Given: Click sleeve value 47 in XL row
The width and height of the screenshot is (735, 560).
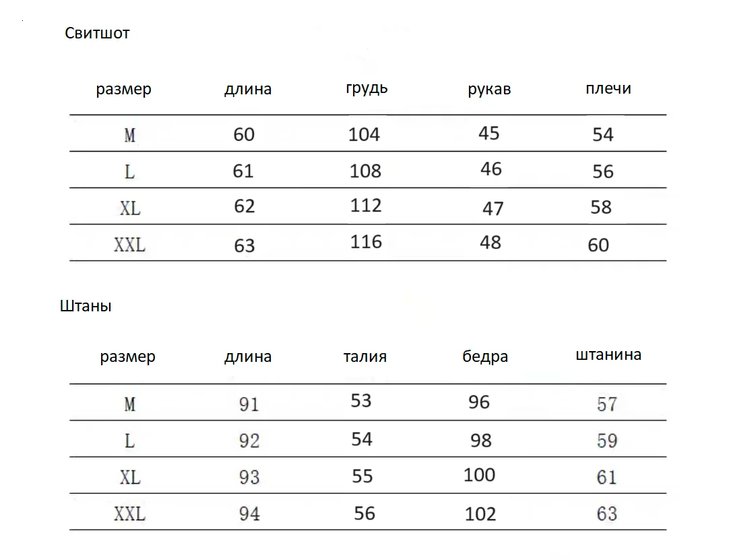Looking at the screenshot, I should (x=493, y=209).
